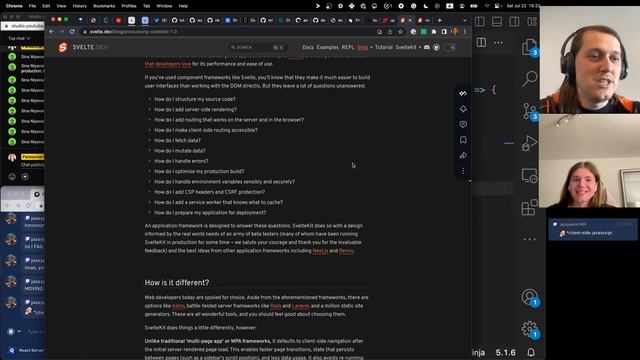
Task: Open the Profiles menu in the macOS menu bar
Action: [x=129, y=6]
